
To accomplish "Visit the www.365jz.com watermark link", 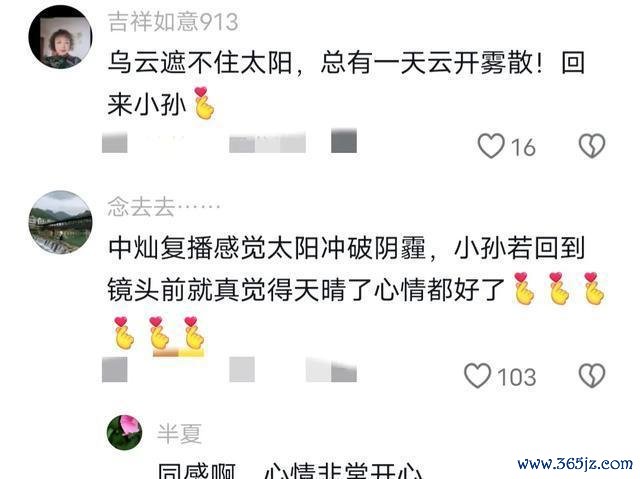I will tap(575, 464).
